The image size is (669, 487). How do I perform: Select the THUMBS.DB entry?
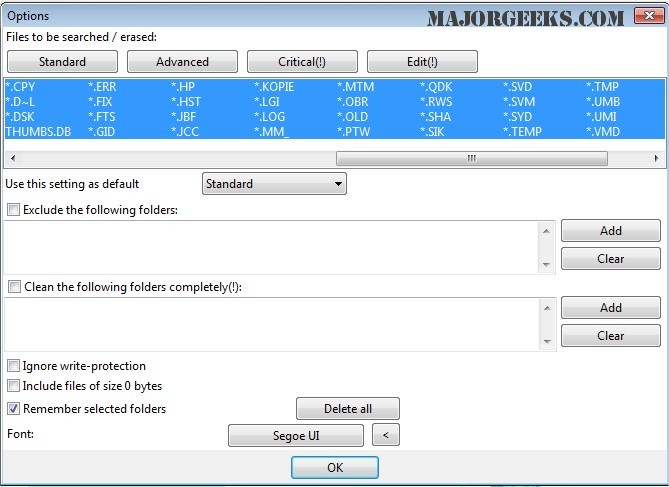38,131
